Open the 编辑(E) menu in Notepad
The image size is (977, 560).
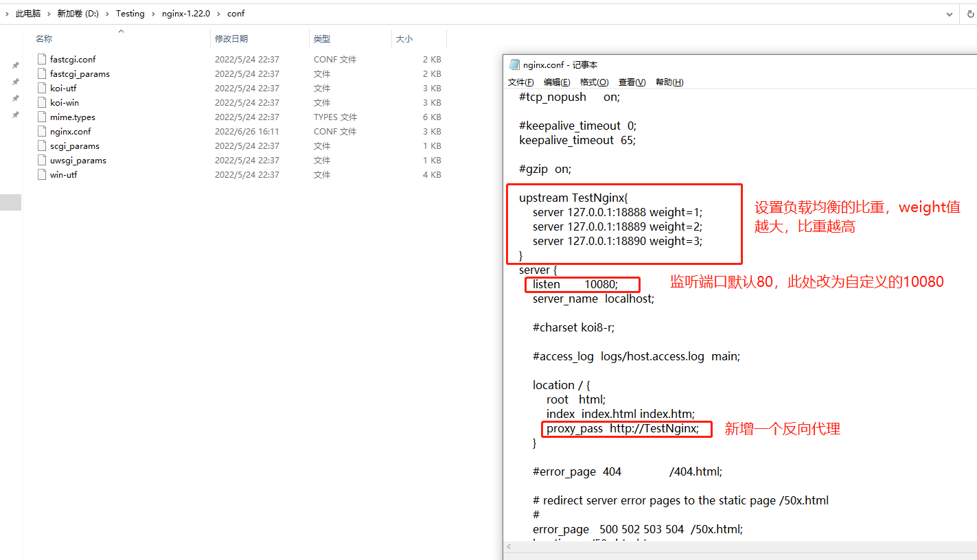tap(557, 82)
